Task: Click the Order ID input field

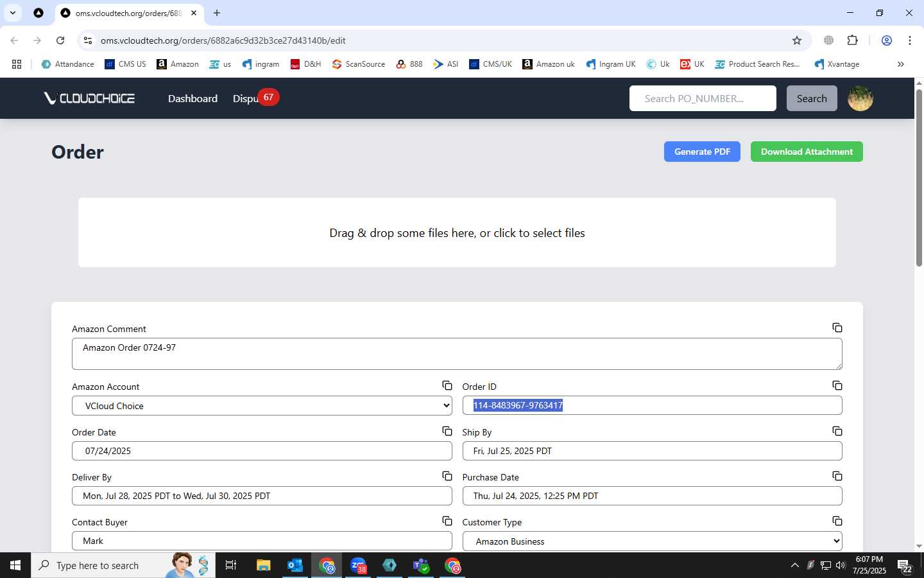Action: coord(652,405)
